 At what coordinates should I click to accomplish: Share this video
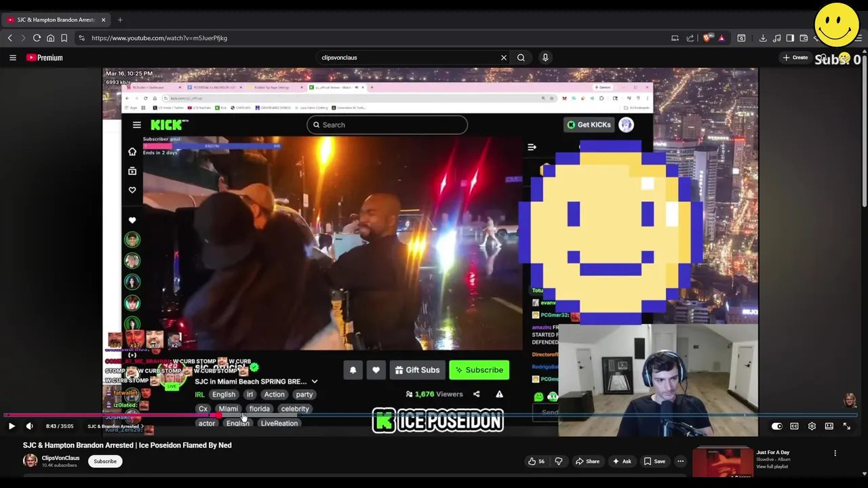587,462
